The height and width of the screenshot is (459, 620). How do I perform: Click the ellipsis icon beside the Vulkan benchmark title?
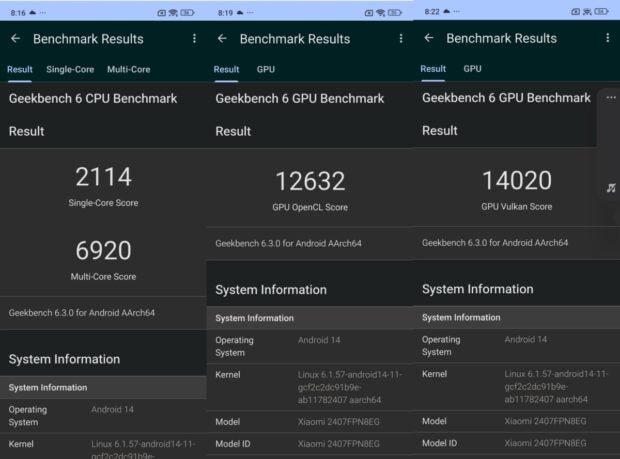pyautogui.click(x=610, y=98)
